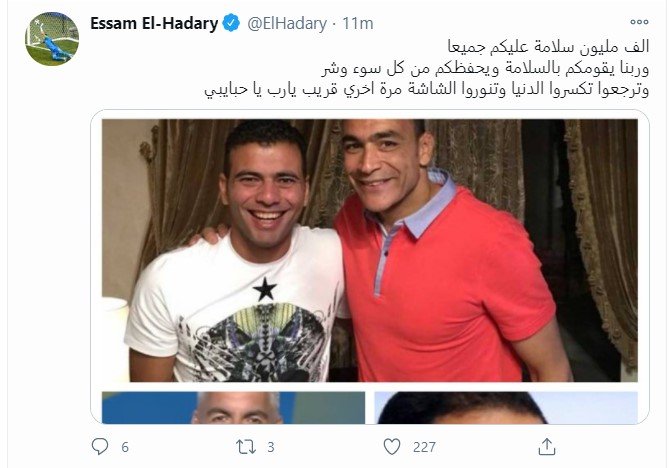Click the retweet count number 3
The image size is (669, 468).
(271, 447)
